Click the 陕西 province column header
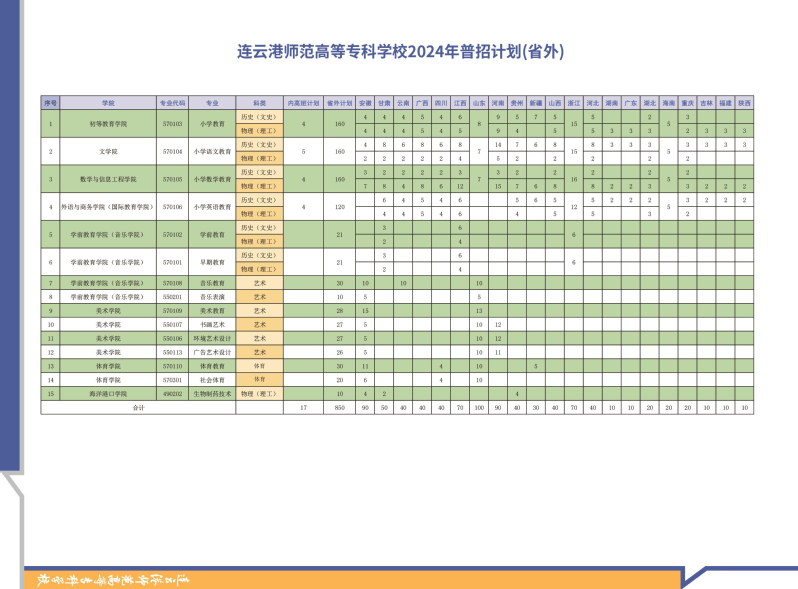798x589 pixels. point(744,103)
